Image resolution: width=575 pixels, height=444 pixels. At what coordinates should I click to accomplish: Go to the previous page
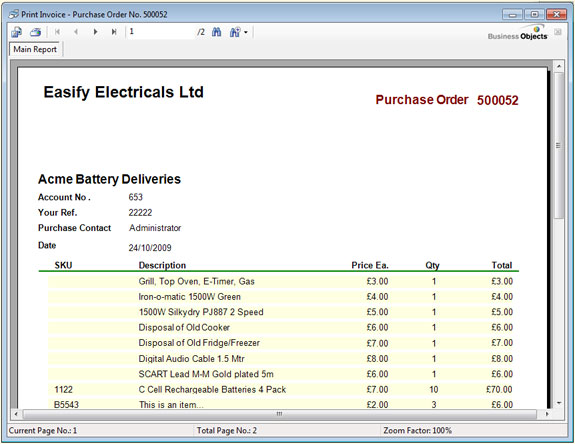pyautogui.click(x=76, y=32)
